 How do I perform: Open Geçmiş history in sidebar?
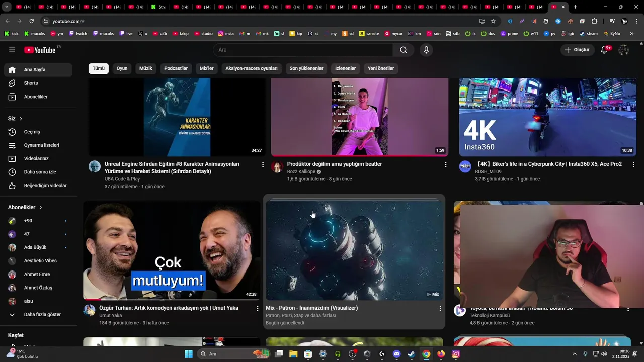[x=38, y=132]
